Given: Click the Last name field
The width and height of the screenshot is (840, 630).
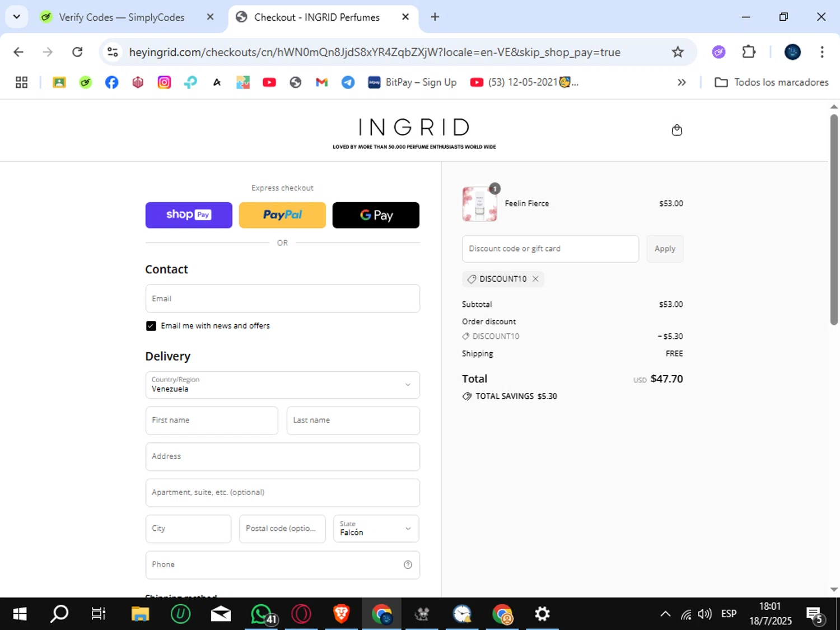Looking at the screenshot, I should pyautogui.click(x=353, y=421).
